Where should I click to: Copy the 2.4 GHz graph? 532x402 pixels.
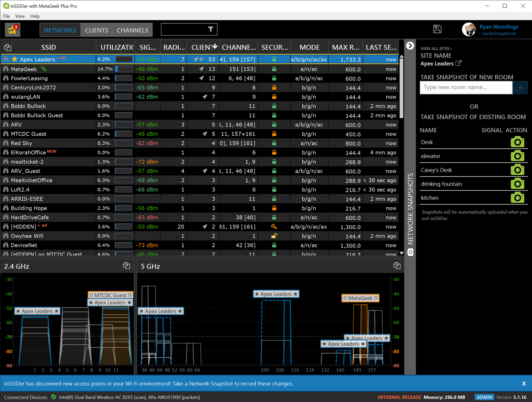127,266
